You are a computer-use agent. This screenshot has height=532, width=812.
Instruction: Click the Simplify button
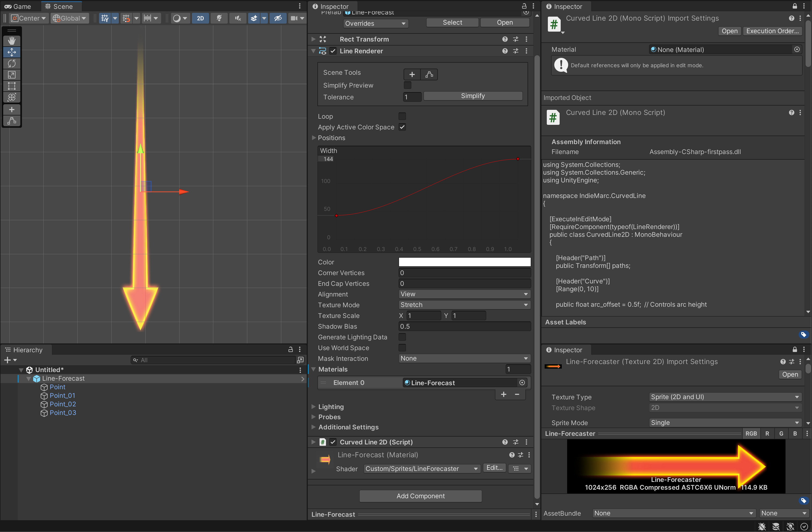click(473, 96)
